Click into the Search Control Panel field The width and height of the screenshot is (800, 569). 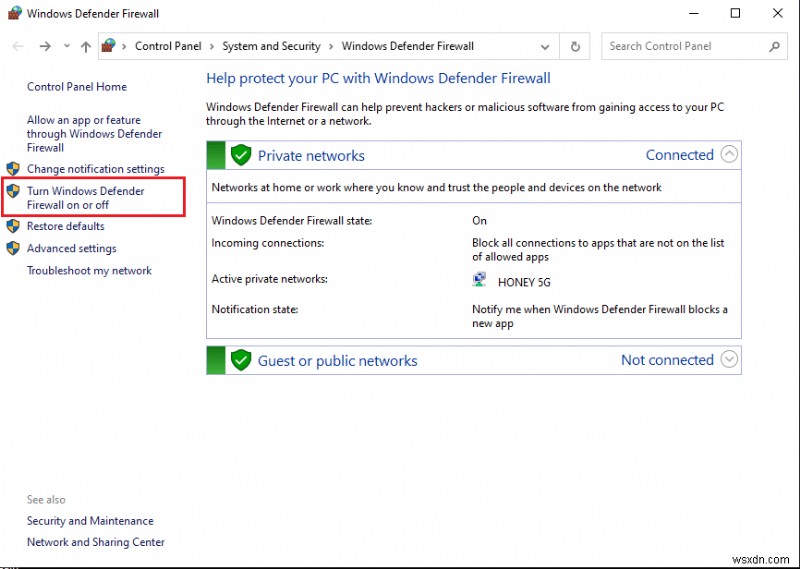coord(683,46)
